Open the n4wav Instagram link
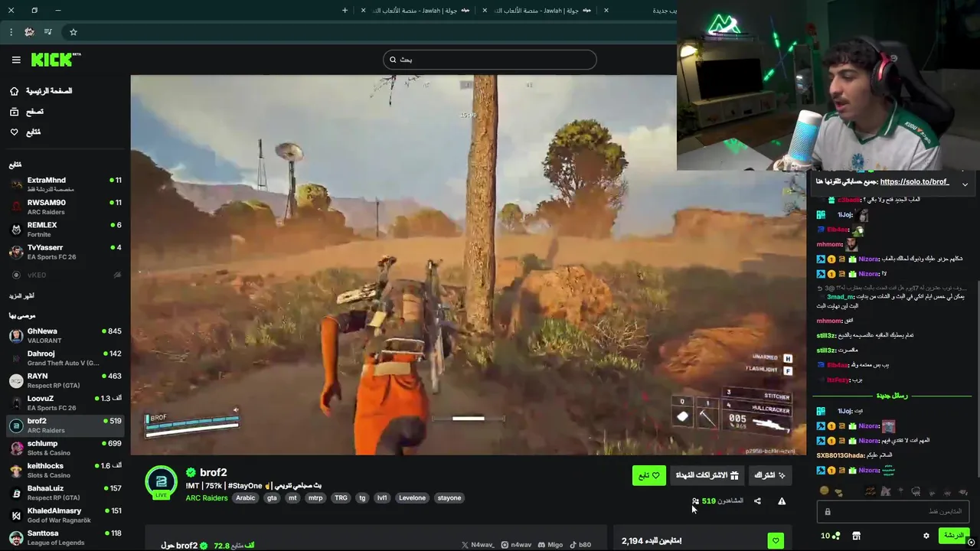This screenshot has height=551, width=980. [516, 545]
